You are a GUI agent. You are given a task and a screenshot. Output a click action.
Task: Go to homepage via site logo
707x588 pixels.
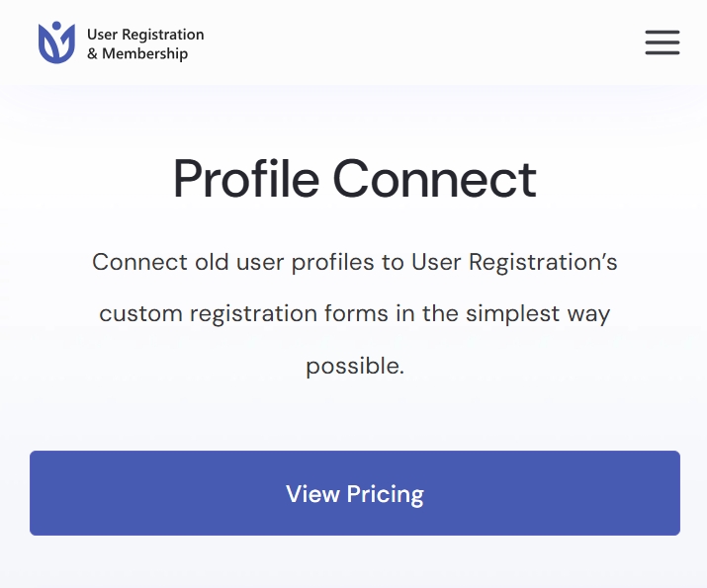coord(121,42)
